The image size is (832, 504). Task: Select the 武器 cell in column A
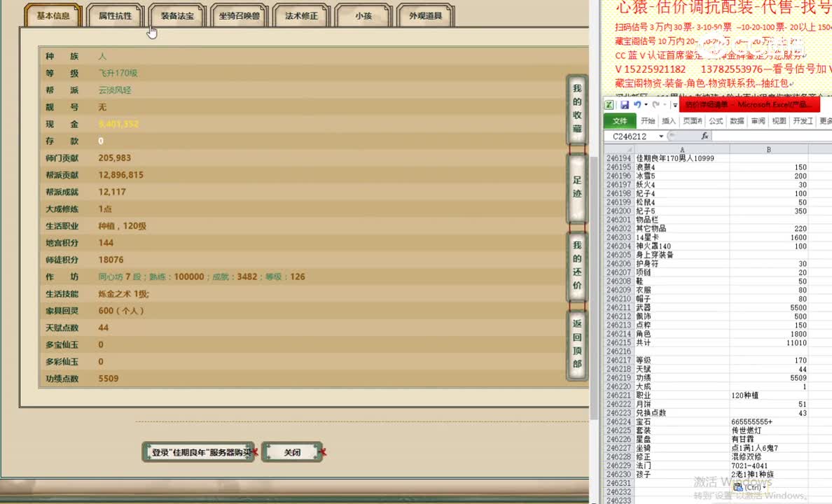(682, 308)
